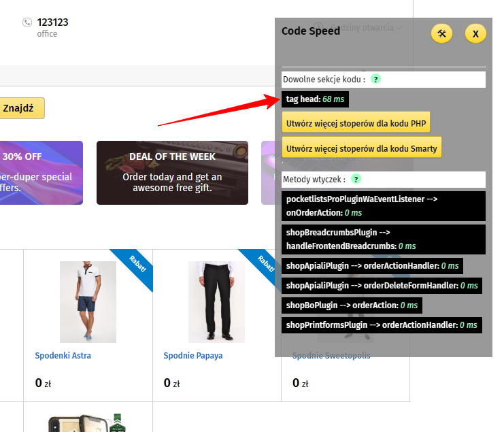
Task: Click the Znajdź search button
Action: point(22,108)
